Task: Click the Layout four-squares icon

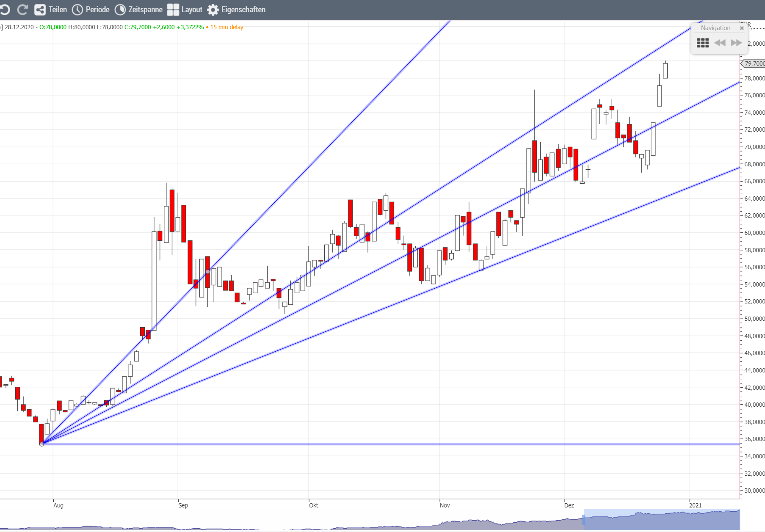Action: 173,10
